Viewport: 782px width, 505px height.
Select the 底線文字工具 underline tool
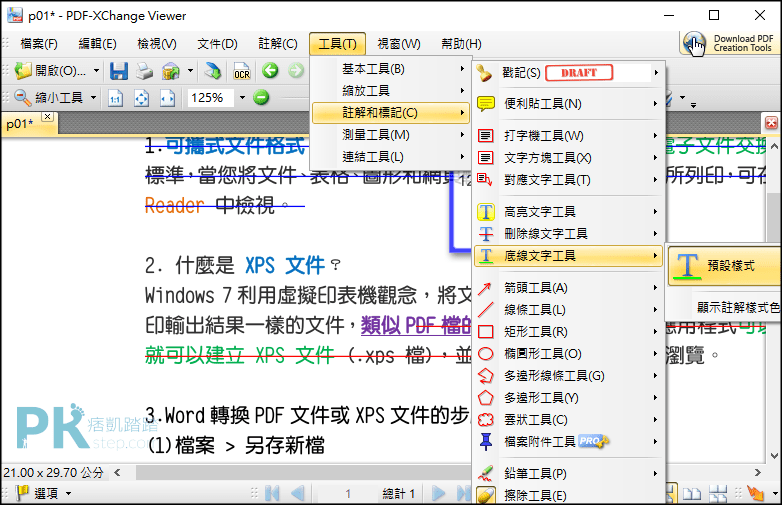[x=569, y=256]
